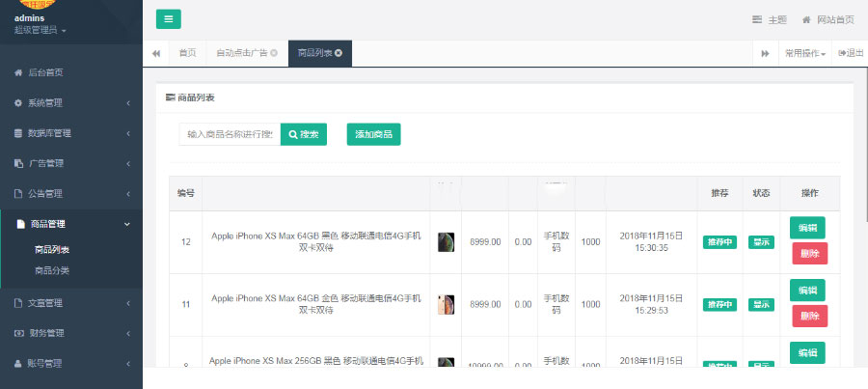Toggle 显示 status for item 12
The image size is (868, 389).
tap(761, 242)
